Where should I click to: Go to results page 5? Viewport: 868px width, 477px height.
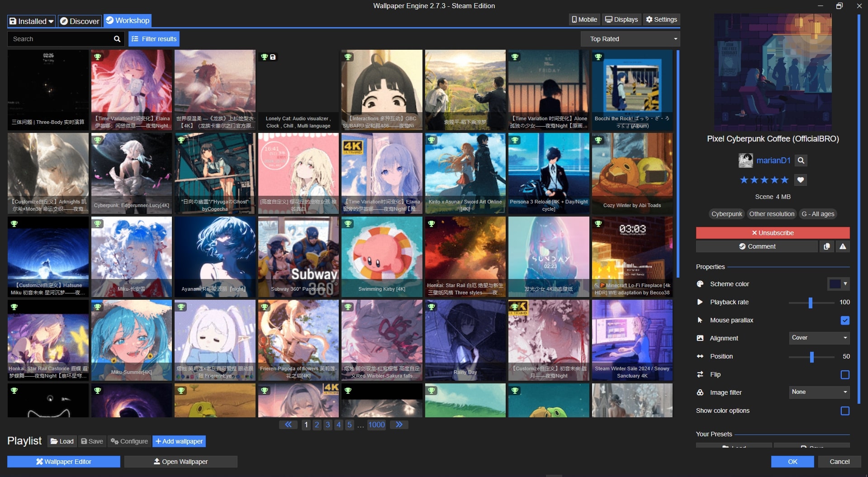(x=350, y=425)
